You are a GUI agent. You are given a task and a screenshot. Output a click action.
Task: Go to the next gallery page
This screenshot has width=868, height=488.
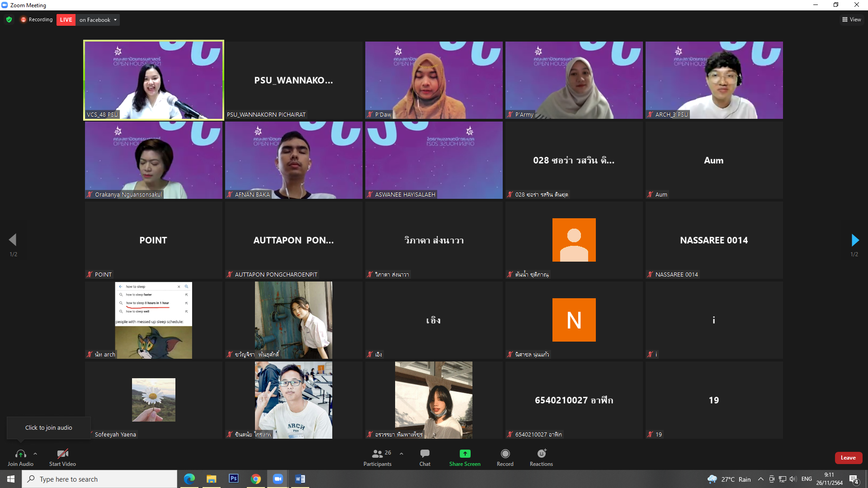coord(854,240)
